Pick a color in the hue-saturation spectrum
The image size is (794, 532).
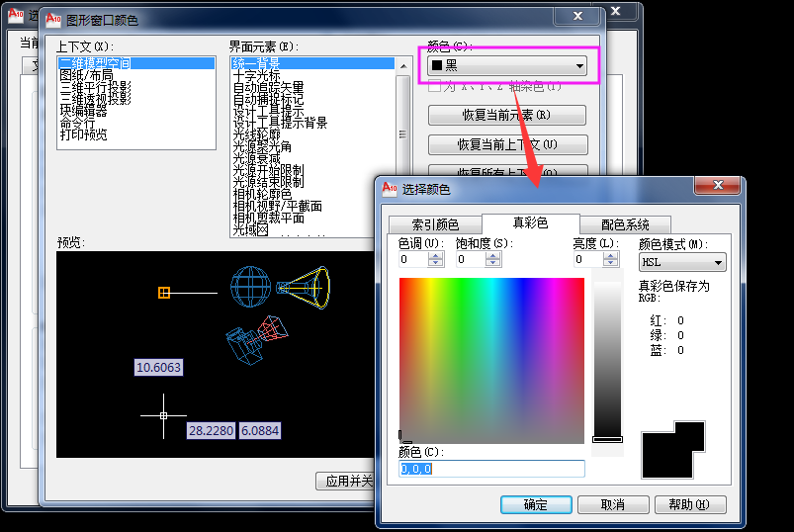tap(491, 360)
